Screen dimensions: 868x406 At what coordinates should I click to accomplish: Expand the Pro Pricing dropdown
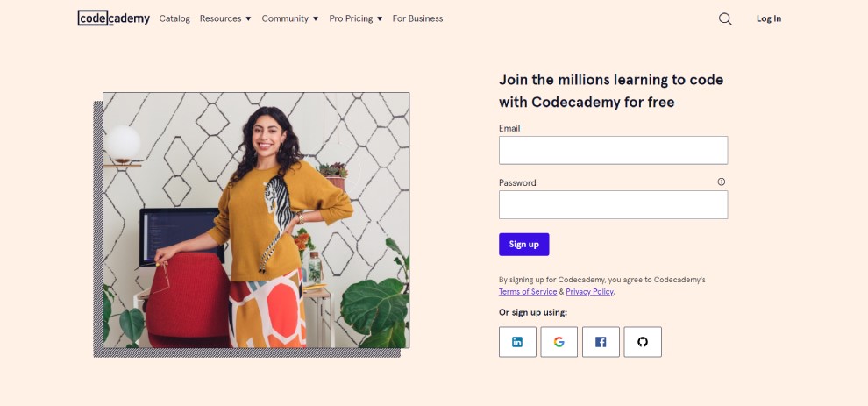(x=356, y=18)
